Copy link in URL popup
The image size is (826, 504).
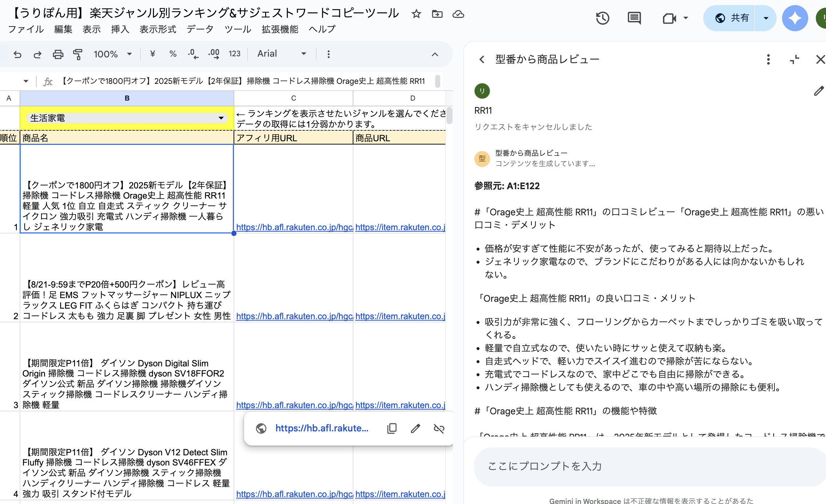392,428
